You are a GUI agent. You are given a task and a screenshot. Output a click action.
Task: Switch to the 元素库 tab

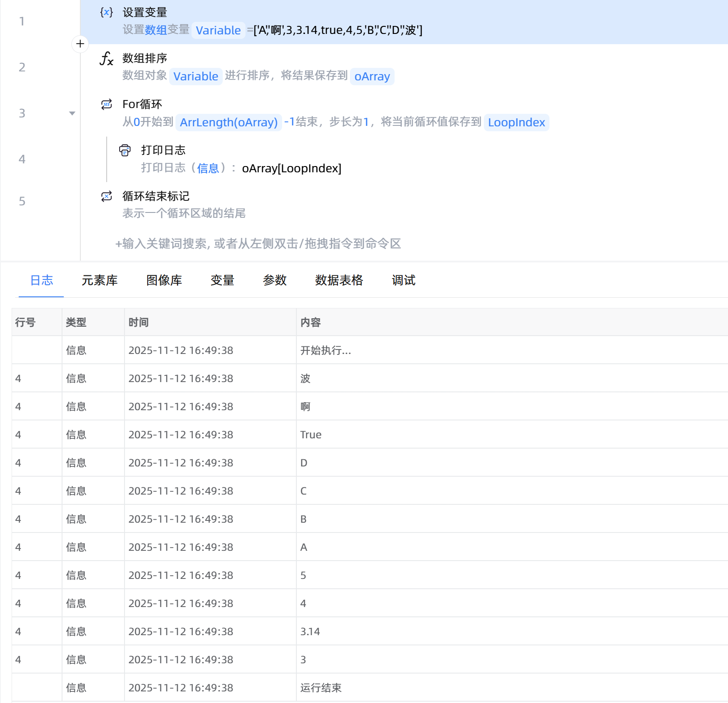(100, 280)
